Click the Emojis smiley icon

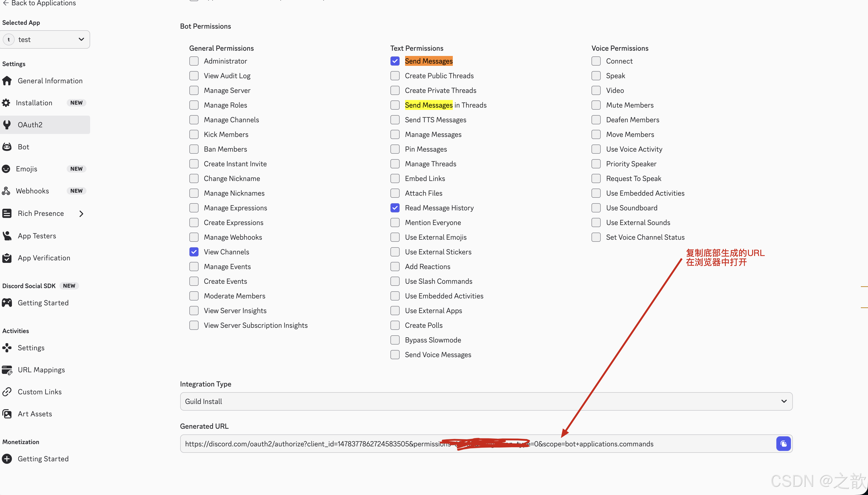tap(6, 169)
